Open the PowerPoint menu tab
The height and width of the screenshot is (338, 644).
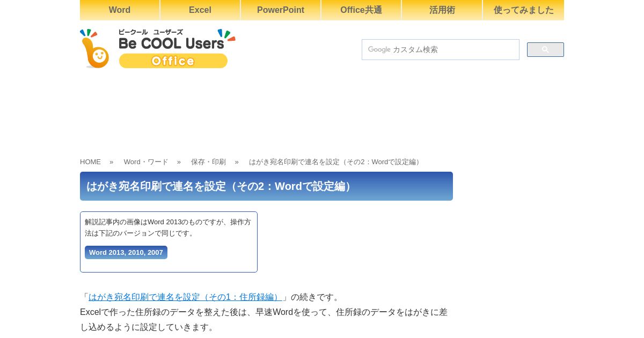click(281, 10)
